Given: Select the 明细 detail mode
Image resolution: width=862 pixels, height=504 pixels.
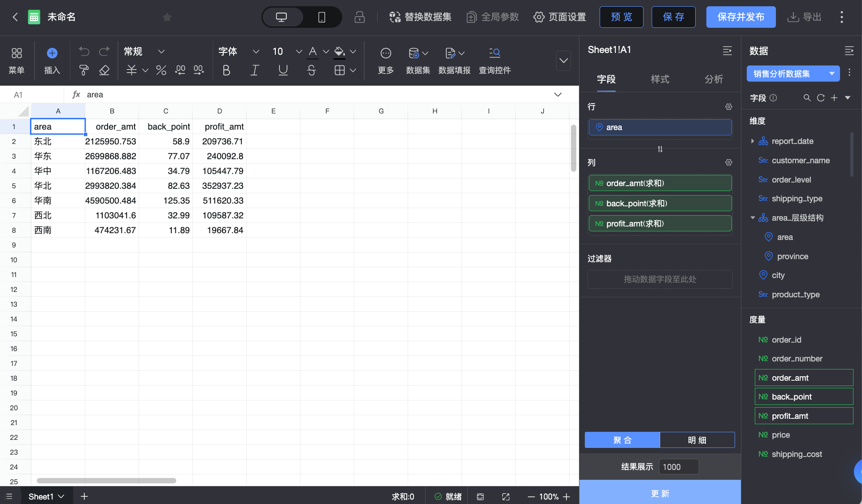Looking at the screenshot, I should [x=697, y=440].
